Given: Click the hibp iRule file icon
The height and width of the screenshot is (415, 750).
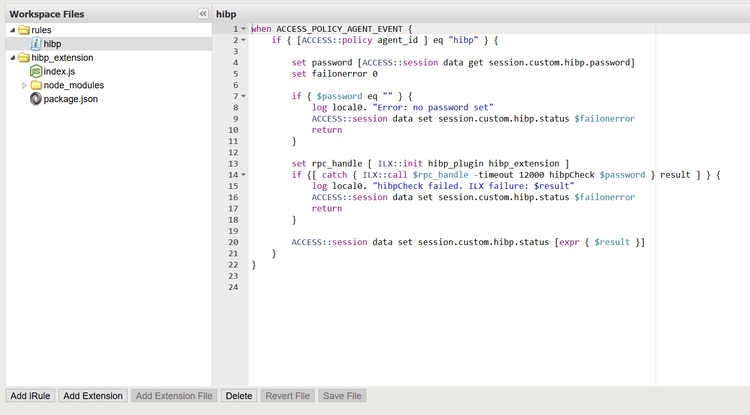Looking at the screenshot, I should coord(35,44).
